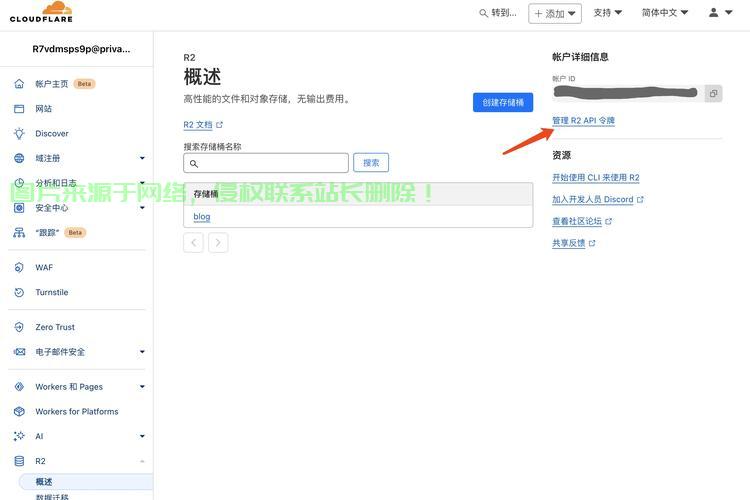Click the Workers 和 Pages icon
Viewport: 750px width, 500px height.
click(x=19, y=387)
